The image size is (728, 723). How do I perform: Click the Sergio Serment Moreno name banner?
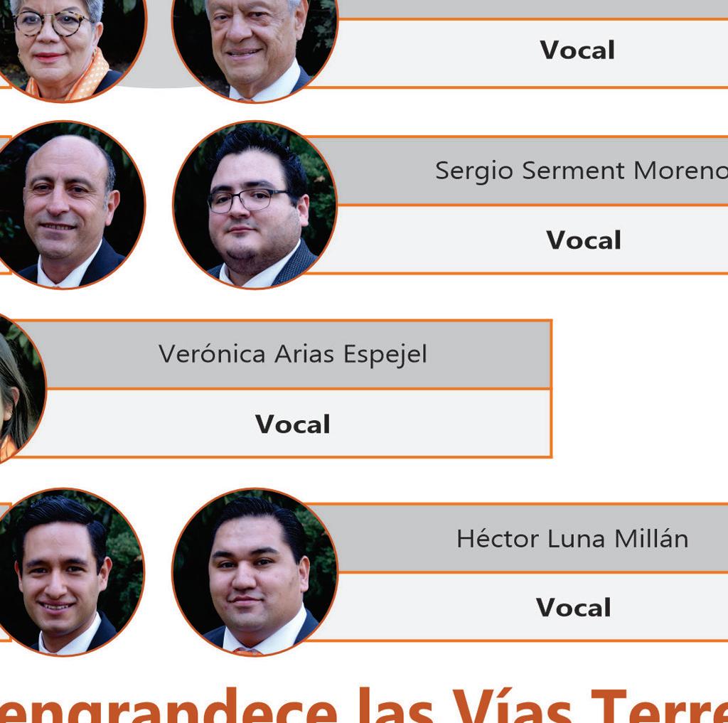tap(529, 171)
